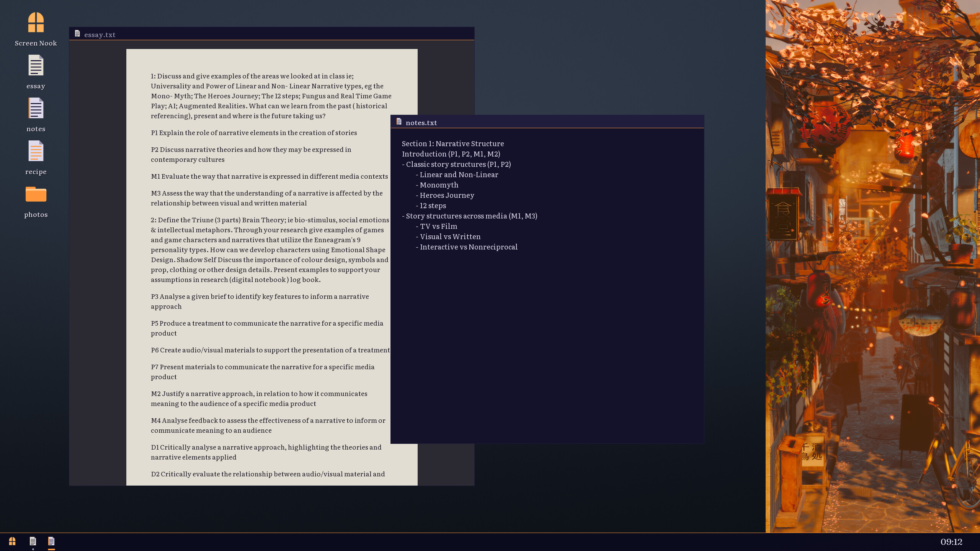This screenshot has height=551, width=980.
Task: Switch to the essay window via taskbar icon
Action: click(33, 541)
